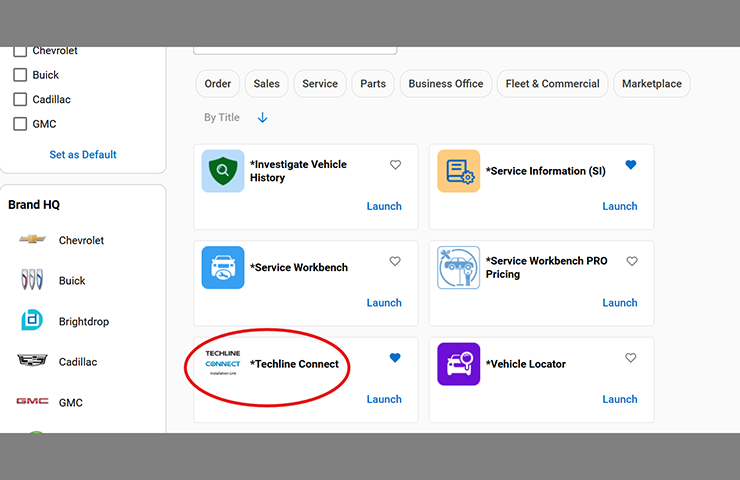Click the *Vehicle Locator title text
The image size is (740, 480).
pyautogui.click(x=526, y=364)
